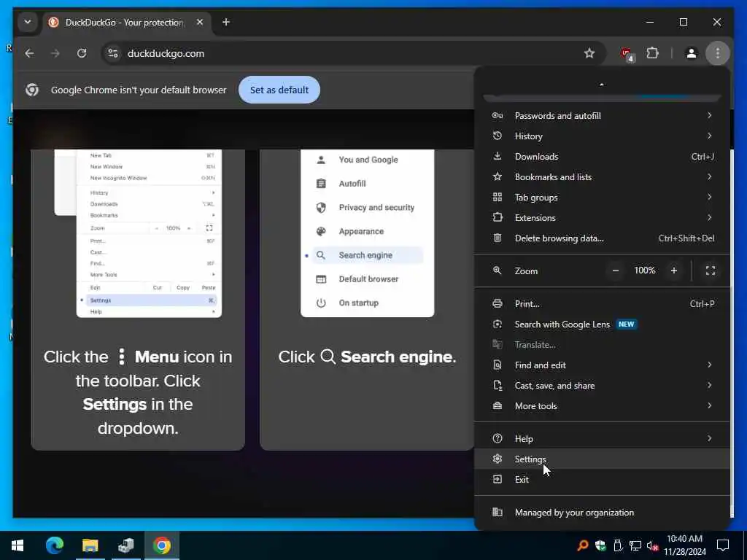The width and height of the screenshot is (747, 560).
Task: Expand the Tab groups submenu arrow
Action: pos(709,197)
